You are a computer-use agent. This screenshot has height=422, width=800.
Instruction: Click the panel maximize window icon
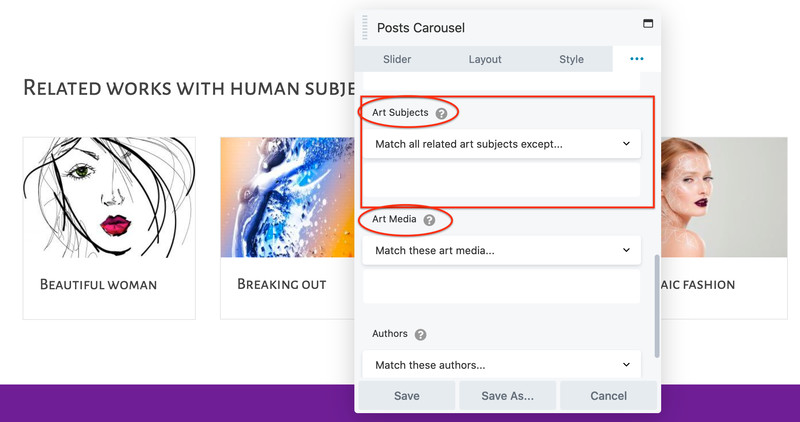click(x=647, y=24)
